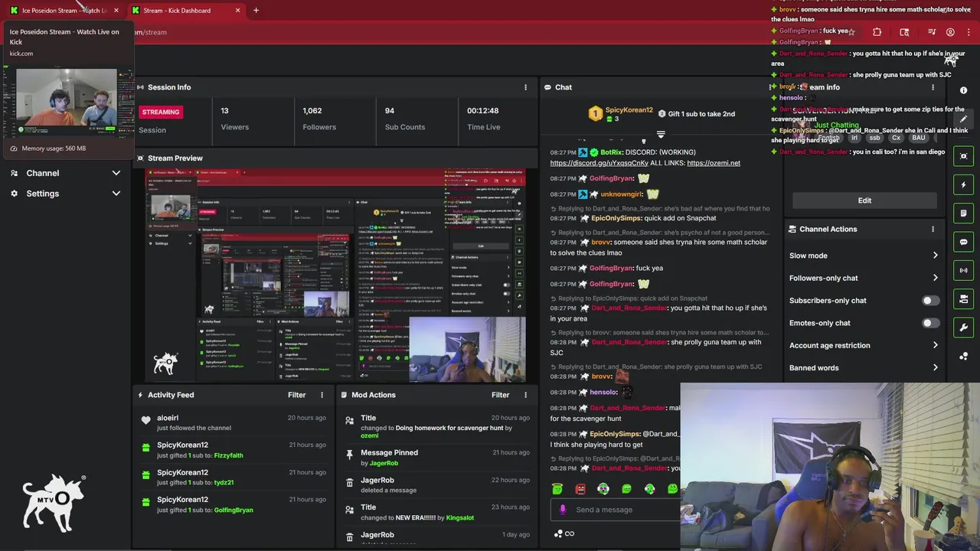Insert the fourth green smirking emote
This screenshot has height=551, width=980.
coord(626,489)
